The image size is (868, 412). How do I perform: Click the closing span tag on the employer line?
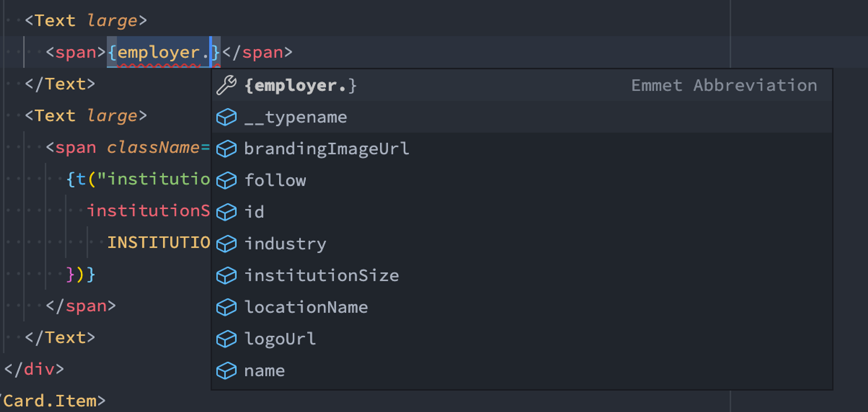pyautogui.click(x=257, y=52)
